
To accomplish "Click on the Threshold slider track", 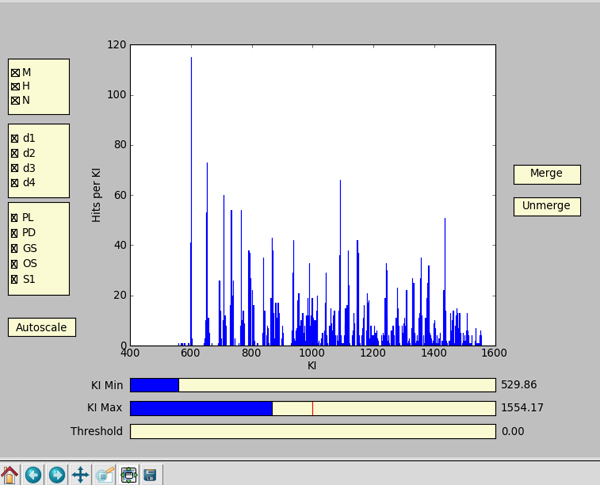I will [312, 431].
